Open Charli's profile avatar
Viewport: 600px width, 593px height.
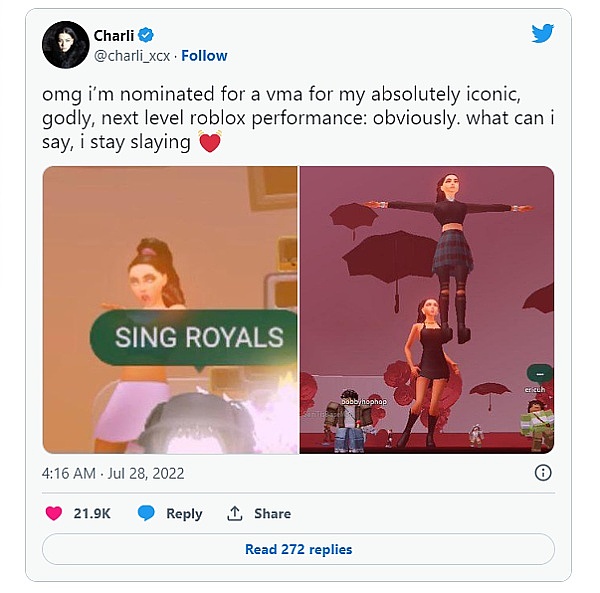point(65,45)
